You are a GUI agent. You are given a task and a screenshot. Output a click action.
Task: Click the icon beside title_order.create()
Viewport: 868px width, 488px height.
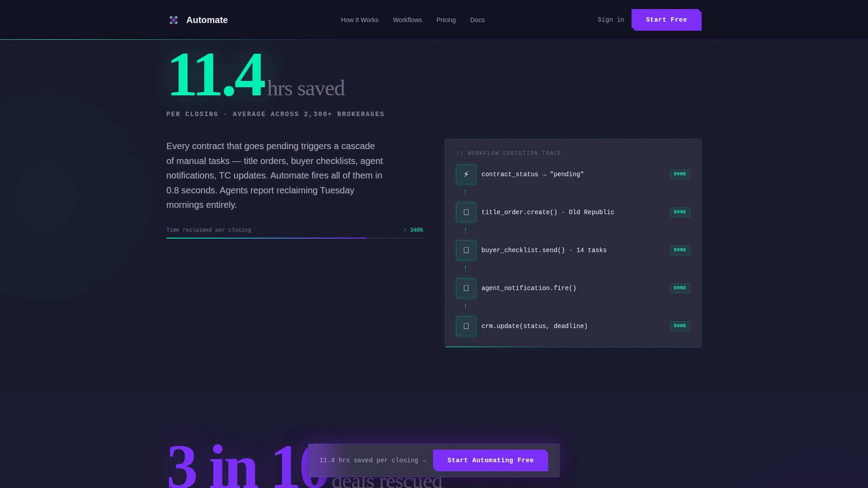pos(466,212)
